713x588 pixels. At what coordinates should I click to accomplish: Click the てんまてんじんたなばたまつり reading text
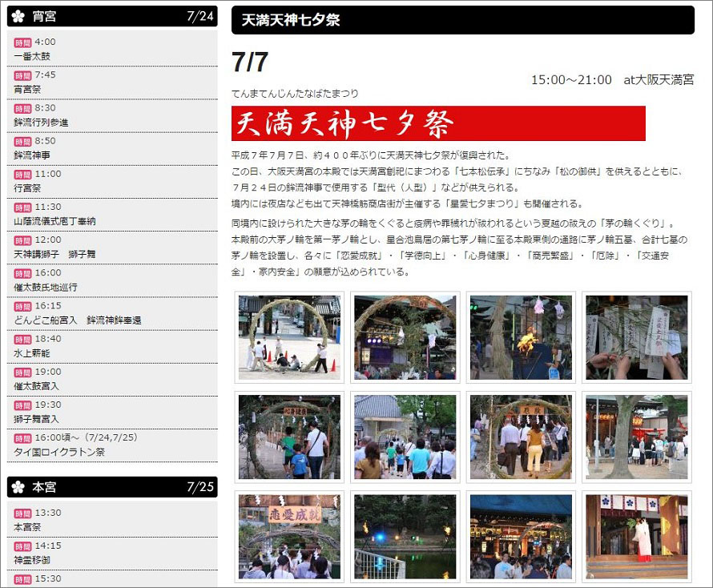coord(295,94)
